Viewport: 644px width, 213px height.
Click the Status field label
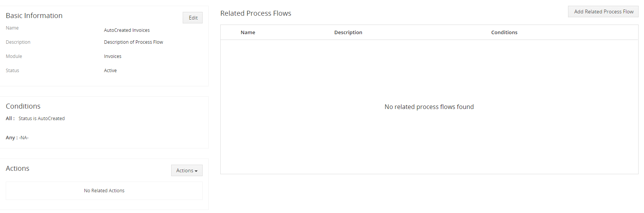[x=12, y=71]
